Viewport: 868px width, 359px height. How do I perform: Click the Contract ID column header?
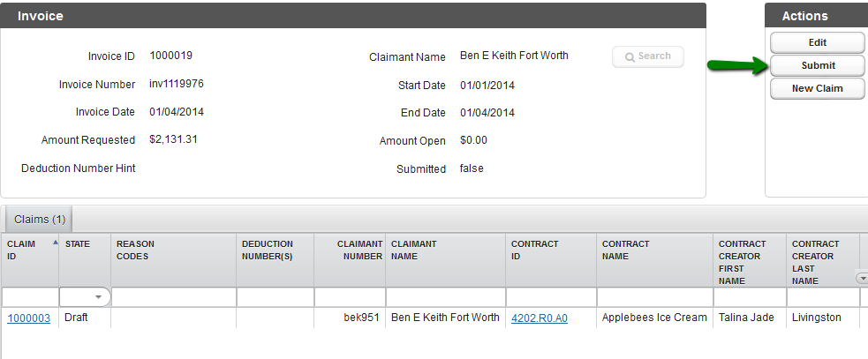[x=550, y=250]
